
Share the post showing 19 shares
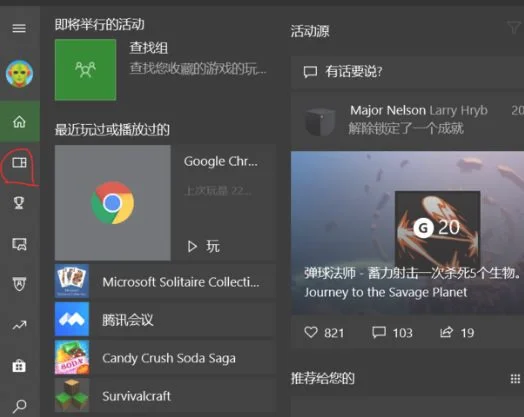click(x=457, y=332)
